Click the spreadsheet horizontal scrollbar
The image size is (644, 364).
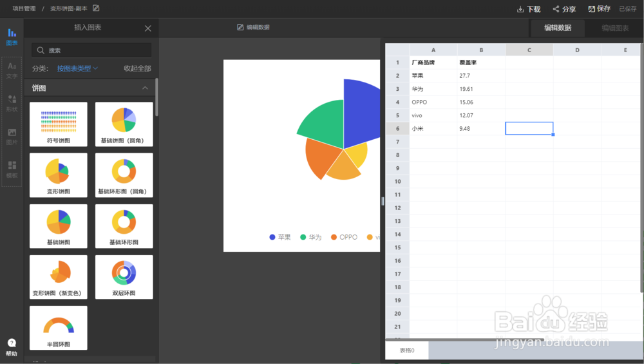pos(465,340)
